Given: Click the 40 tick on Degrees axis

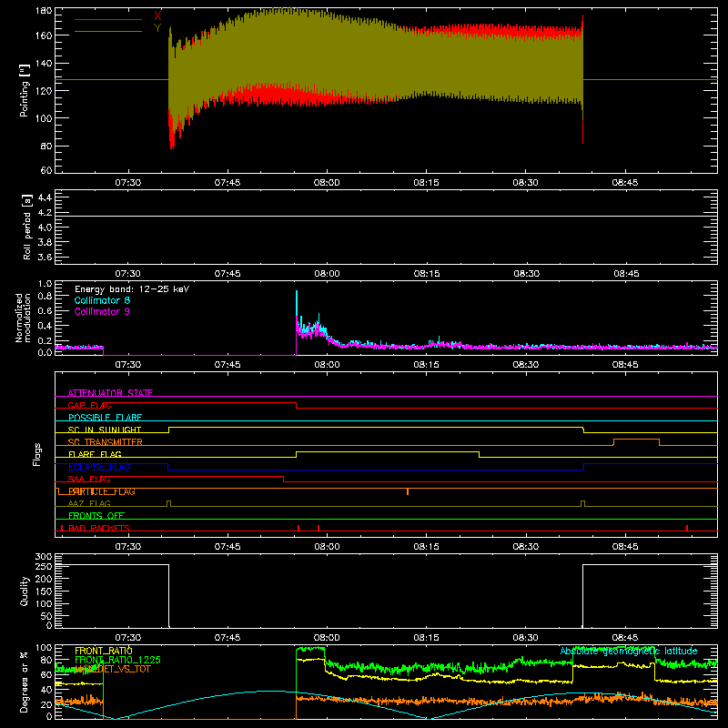Looking at the screenshot, I should [x=46, y=690].
